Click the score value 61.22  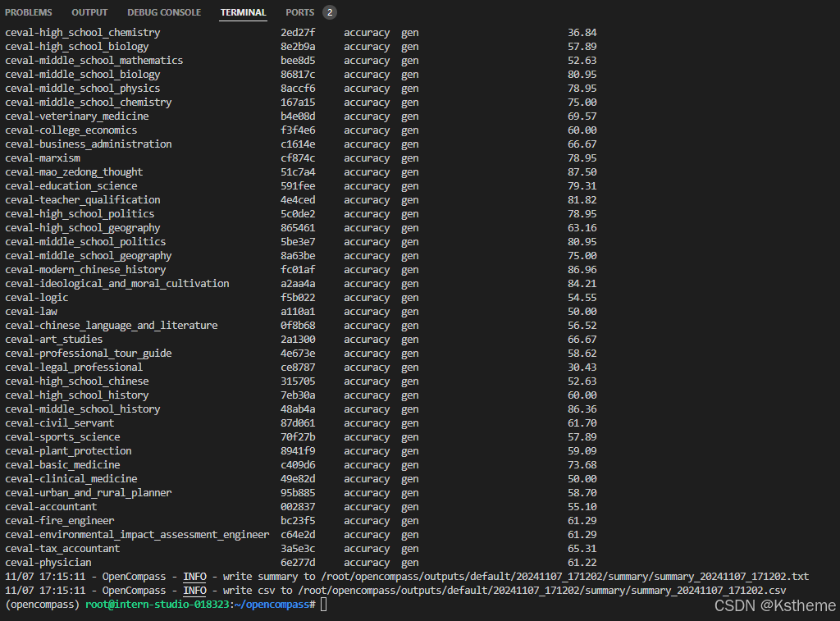(582, 562)
